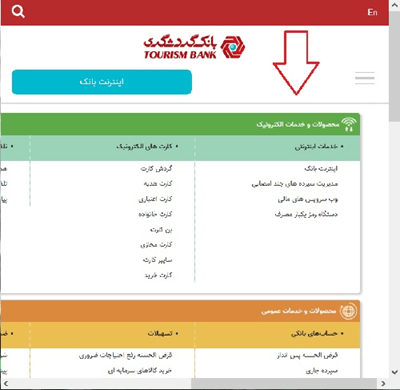This screenshot has width=400, height=390.
Task: Open the hamburger menu icon
Action: click(x=365, y=78)
